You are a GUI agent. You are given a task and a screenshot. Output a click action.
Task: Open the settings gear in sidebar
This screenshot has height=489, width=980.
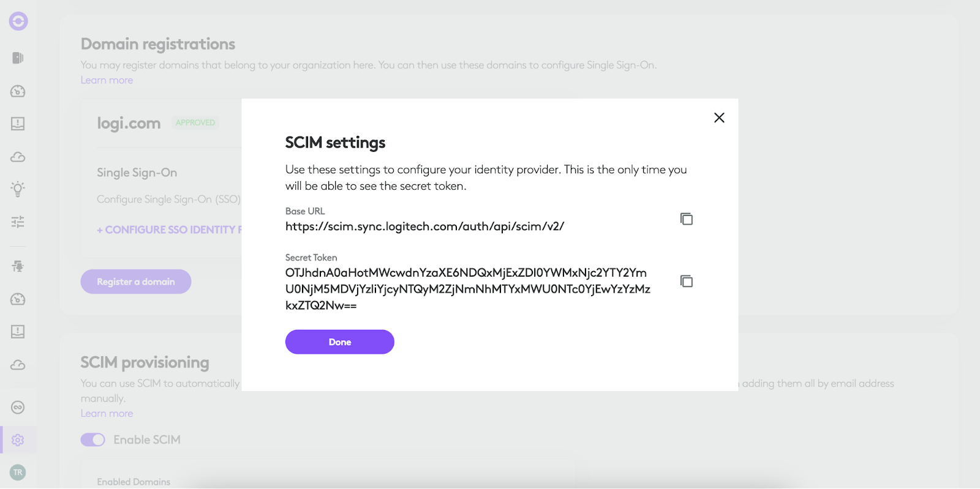click(x=18, y=440)
